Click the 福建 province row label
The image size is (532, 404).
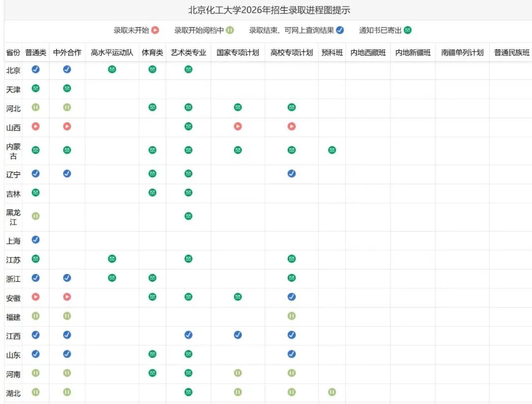coord(13,317)
